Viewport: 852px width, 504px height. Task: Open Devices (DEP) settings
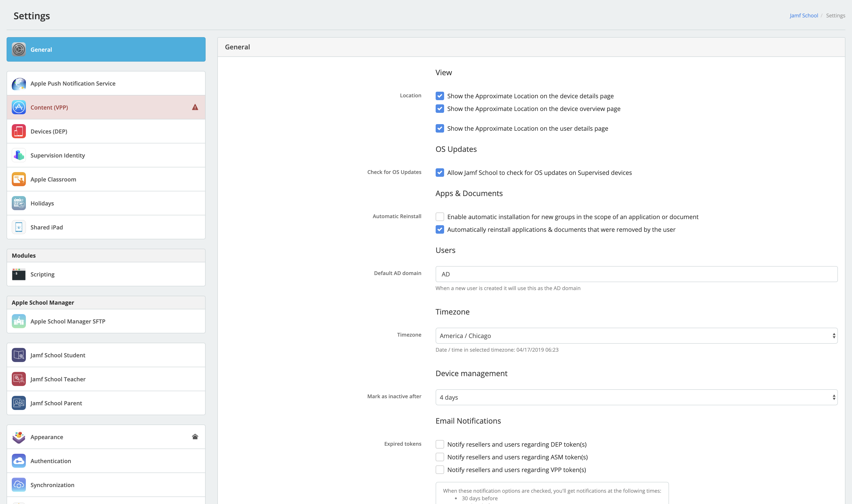[106, 131]
